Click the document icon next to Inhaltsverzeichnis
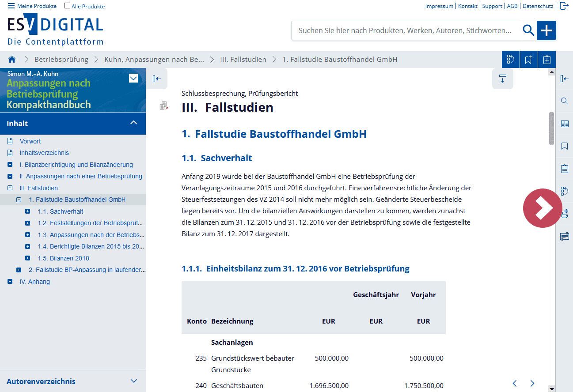This screenshot has width=573, height=392. tap(10, 153)
